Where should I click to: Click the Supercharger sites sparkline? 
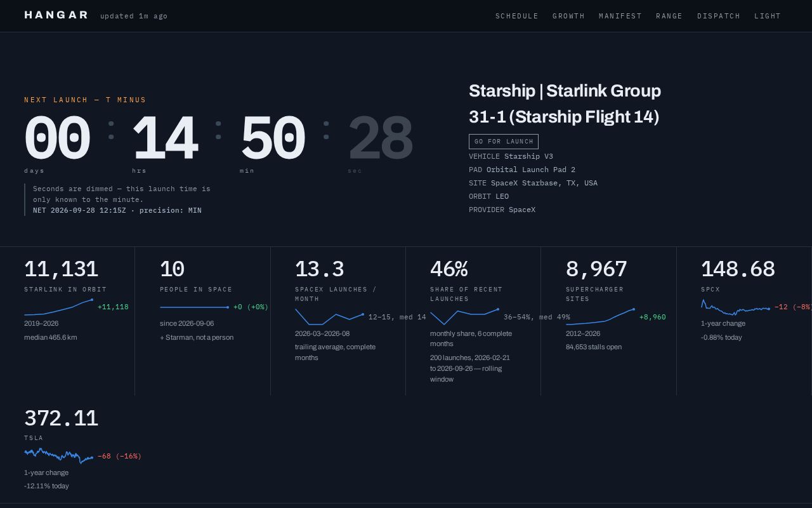click(600, 317)
